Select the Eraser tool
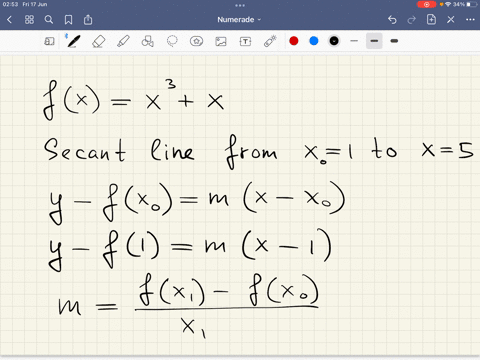The height and width of the screenshot is (360, 480). click(x=98, y=41)
